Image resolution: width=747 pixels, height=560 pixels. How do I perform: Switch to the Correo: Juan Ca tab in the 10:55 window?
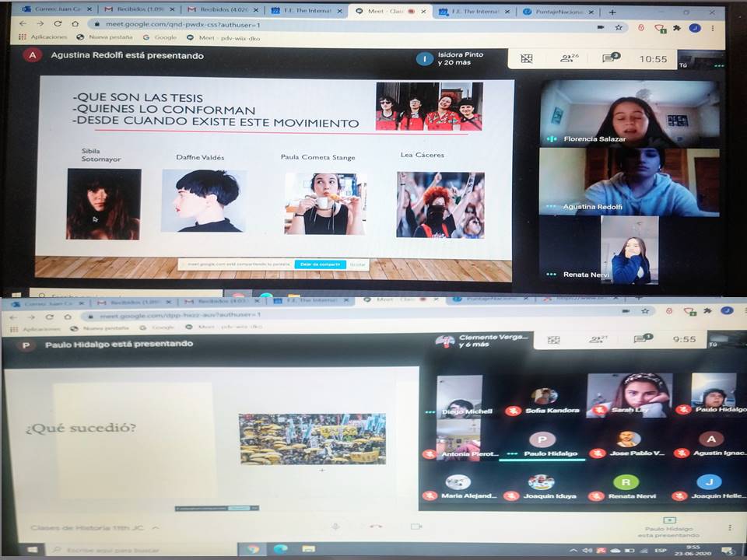(x=56, y=9)
